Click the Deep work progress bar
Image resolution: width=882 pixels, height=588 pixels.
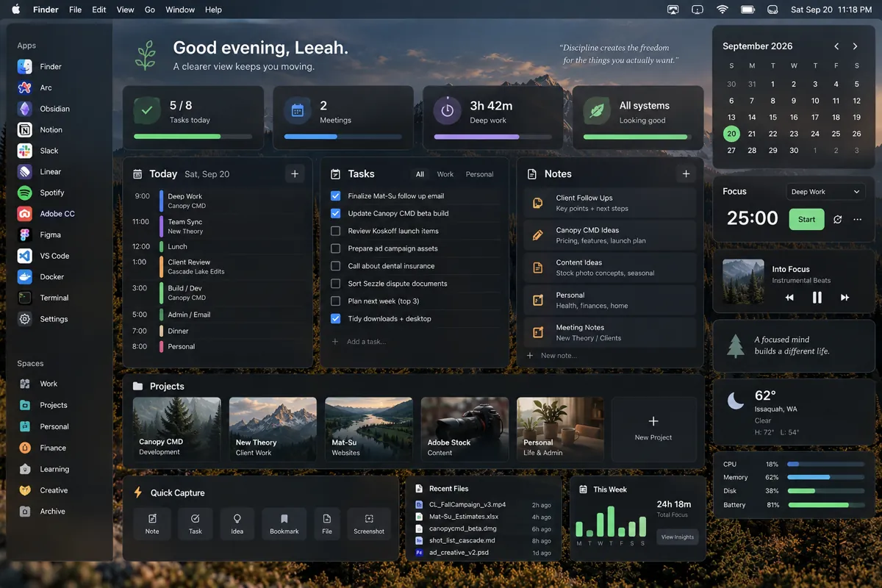pyautogui.click(x=492, y=137)
